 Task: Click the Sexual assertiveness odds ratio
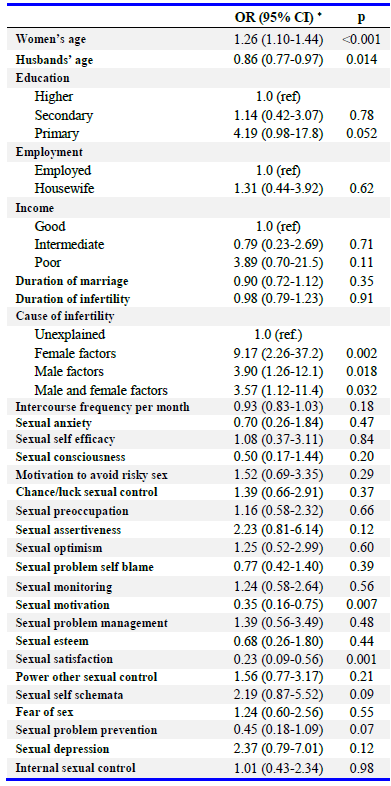click(x=279, y=530)
